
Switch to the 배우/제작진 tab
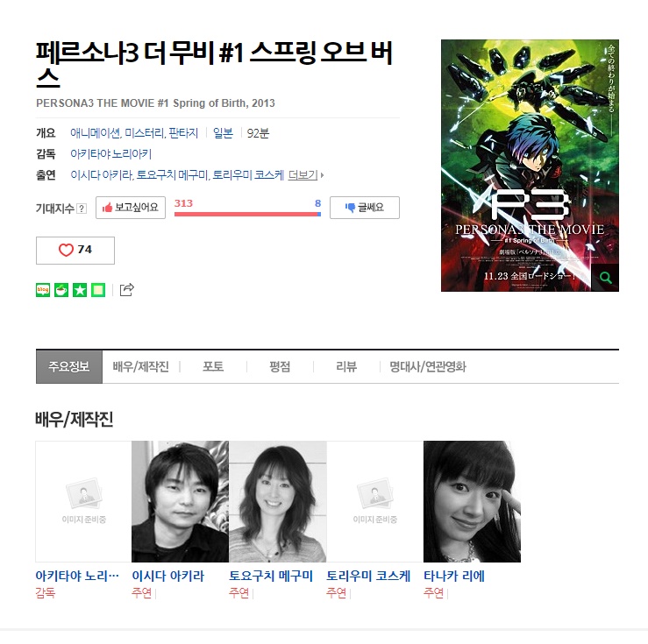[140, 366]
